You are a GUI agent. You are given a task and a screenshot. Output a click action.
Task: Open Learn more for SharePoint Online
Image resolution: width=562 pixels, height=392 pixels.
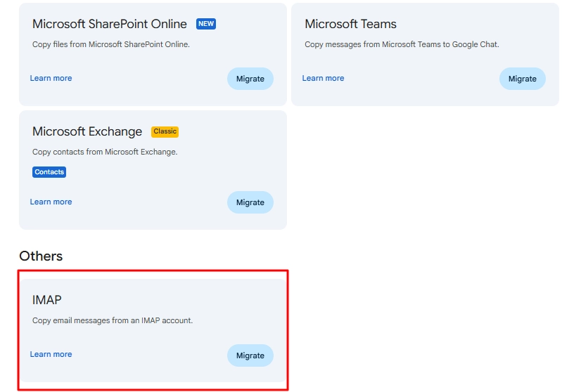(51, 78)
